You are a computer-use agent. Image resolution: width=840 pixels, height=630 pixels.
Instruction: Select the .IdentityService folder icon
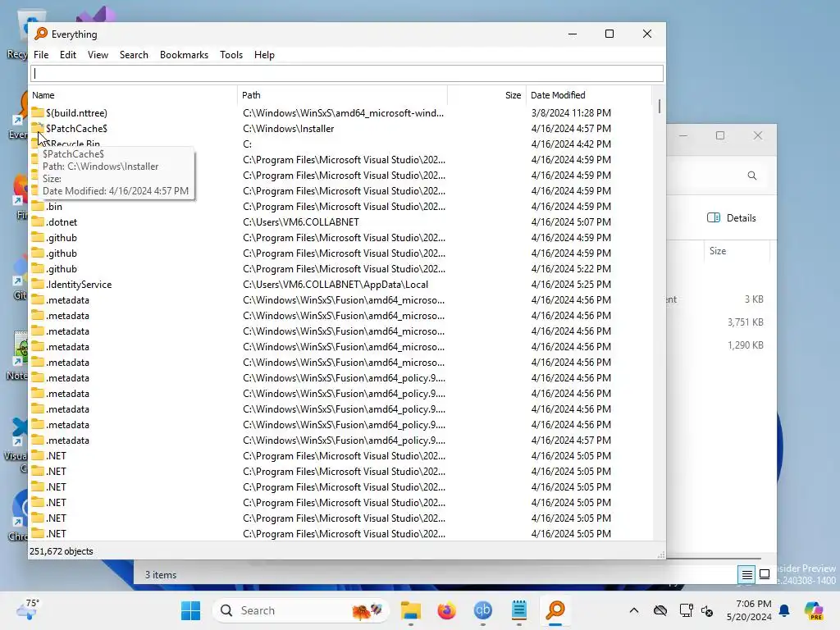pos(38,285)
